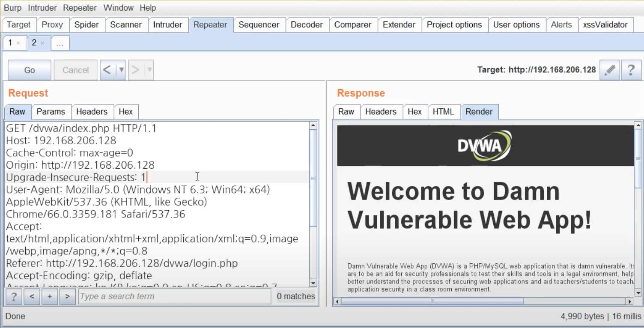Go forward in request history arrow
This screenshot has width=644, height=328.
135,70
